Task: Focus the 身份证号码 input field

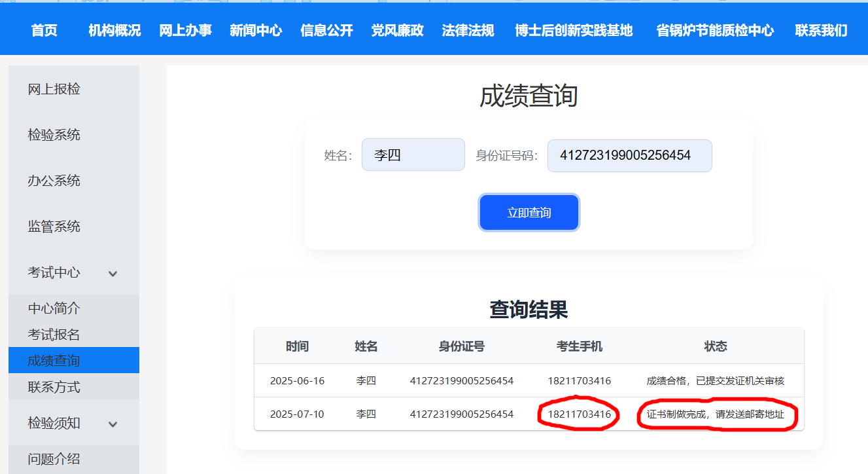Action: coord(629,156)
